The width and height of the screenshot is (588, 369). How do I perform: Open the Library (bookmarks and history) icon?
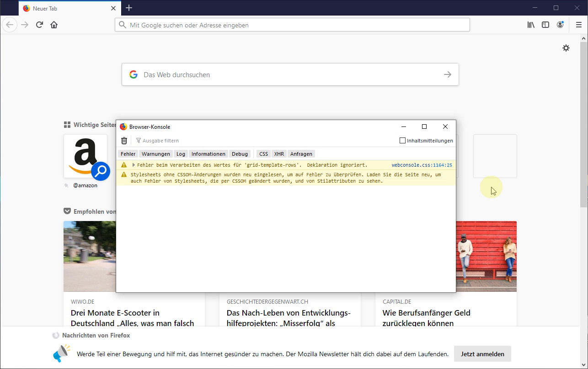point(531,25)
